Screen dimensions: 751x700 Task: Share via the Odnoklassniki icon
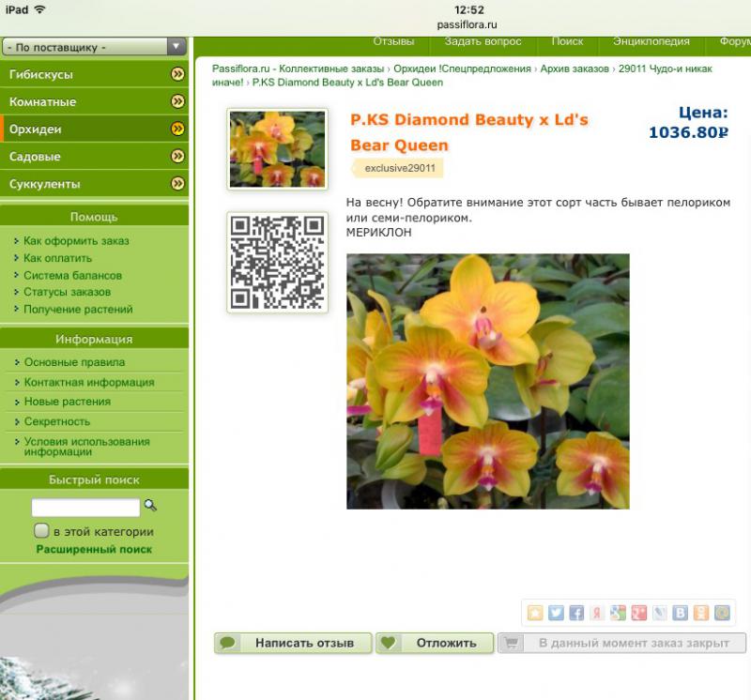[x=700, y=613]
